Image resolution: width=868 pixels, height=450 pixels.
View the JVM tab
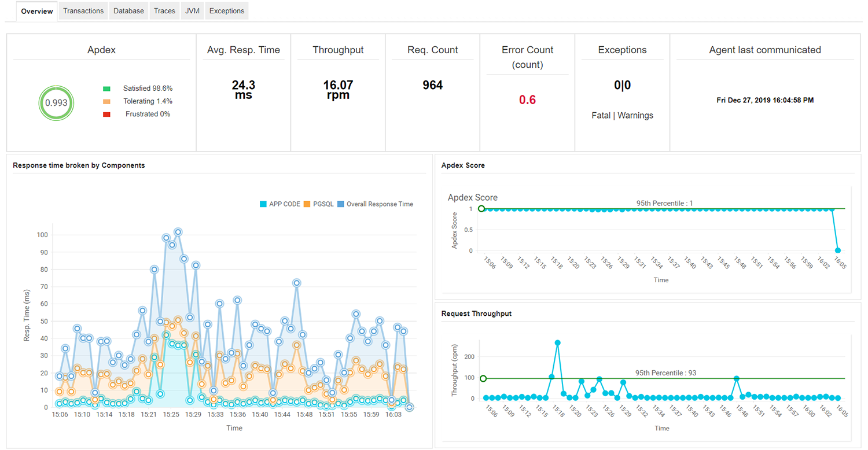coord(192,10)
